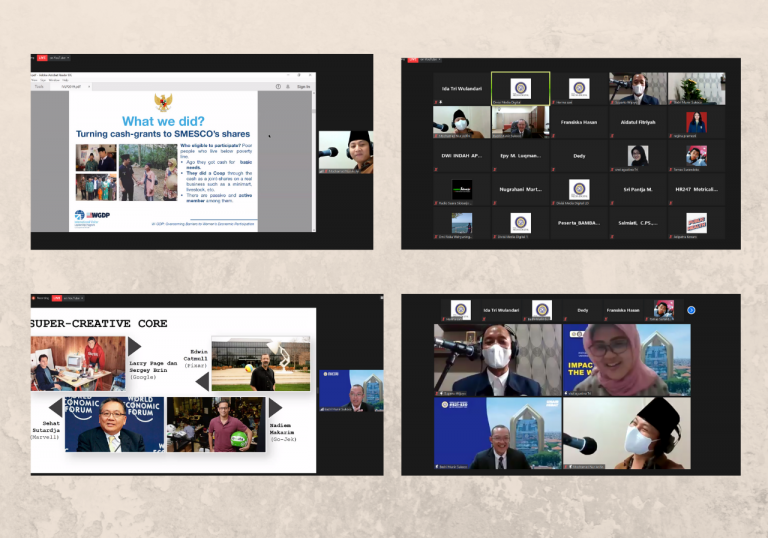Click LIVE badge above the participant grid

coord(413,60)
